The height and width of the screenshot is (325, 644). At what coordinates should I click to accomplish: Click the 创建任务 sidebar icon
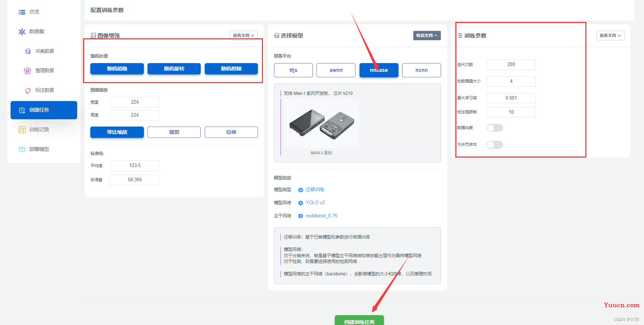[x=22, y=110]
